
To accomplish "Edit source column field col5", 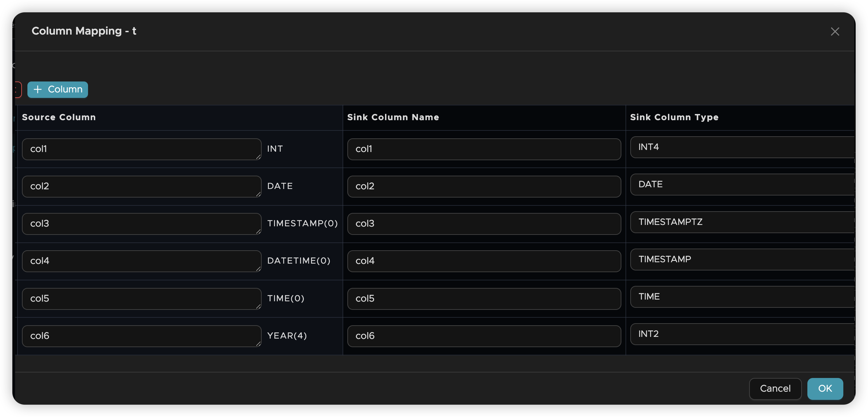I will tap(141, 299).
